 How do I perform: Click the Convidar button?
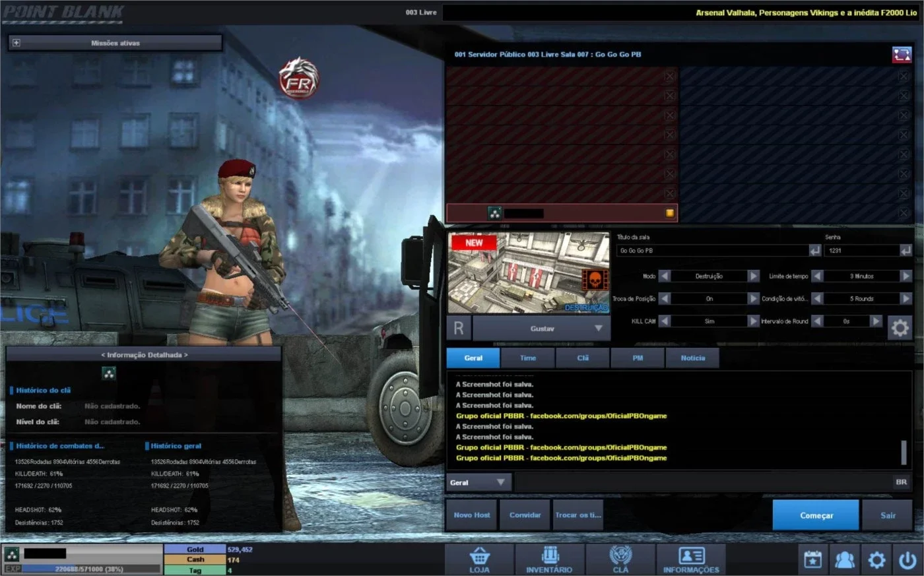[525, 515]
